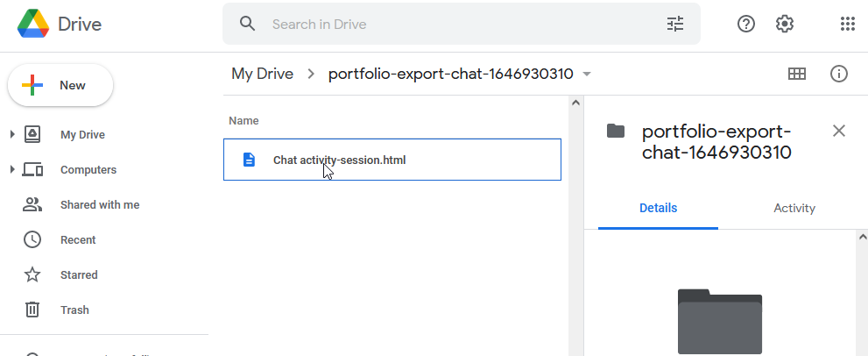Screen dimensions: 868x356
Task: Select the Details tab
Action: tap(658, 209)
